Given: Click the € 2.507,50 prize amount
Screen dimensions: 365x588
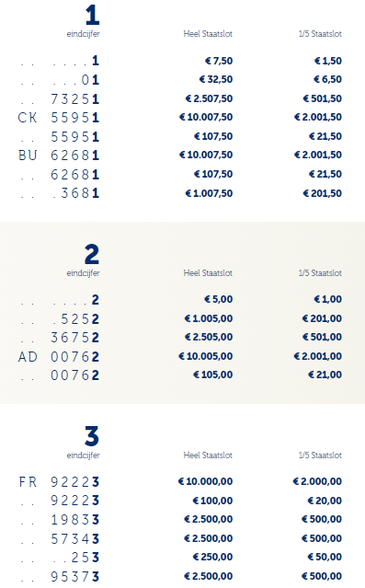Looking at the screenshot, I should click(209, 98).
